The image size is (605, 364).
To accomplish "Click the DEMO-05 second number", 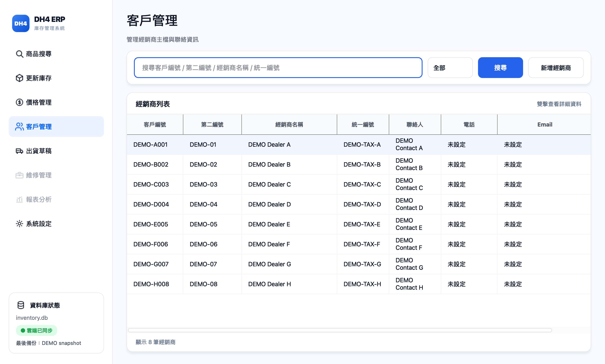I will (x=203, y=224).
